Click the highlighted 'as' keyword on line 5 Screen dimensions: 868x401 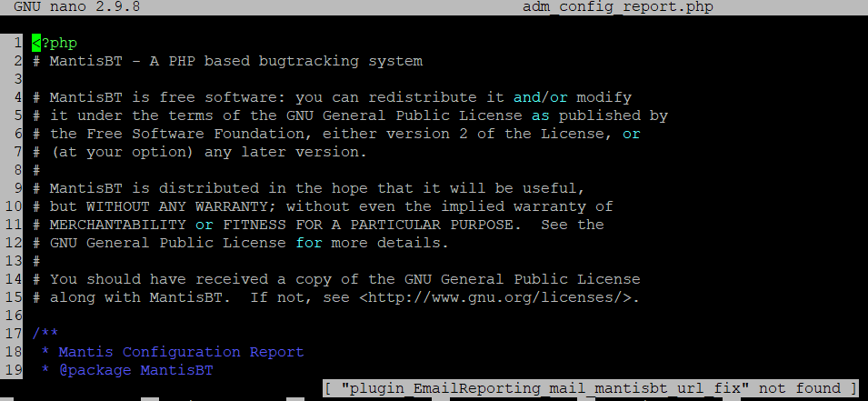coord(540,115)
